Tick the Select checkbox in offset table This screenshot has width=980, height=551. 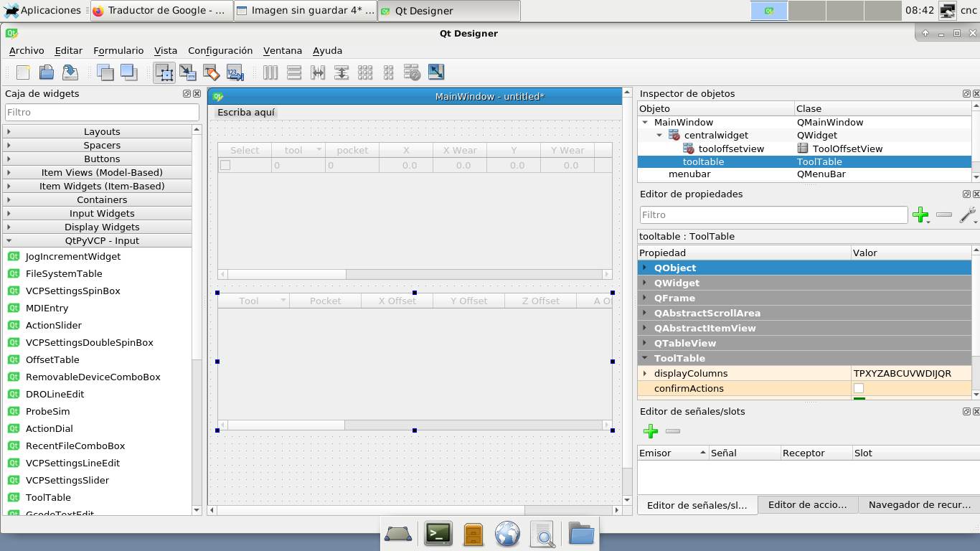[x=225, y=165]
